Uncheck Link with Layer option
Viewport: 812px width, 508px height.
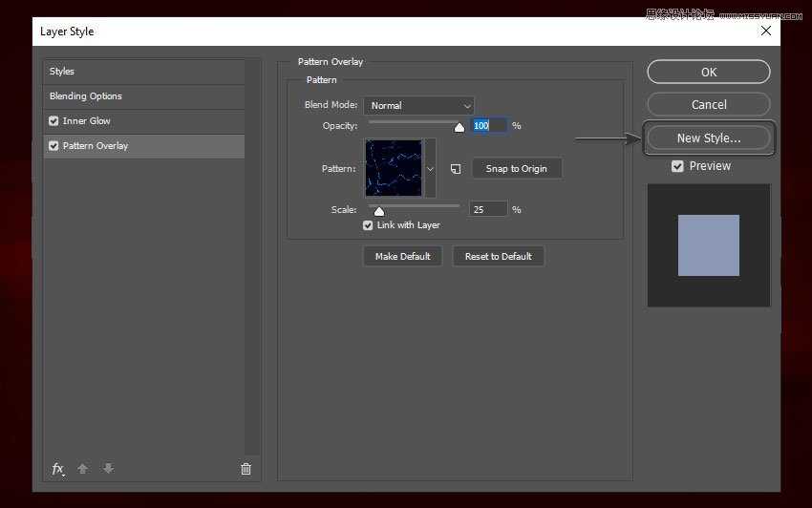click(x=368, y=225)
